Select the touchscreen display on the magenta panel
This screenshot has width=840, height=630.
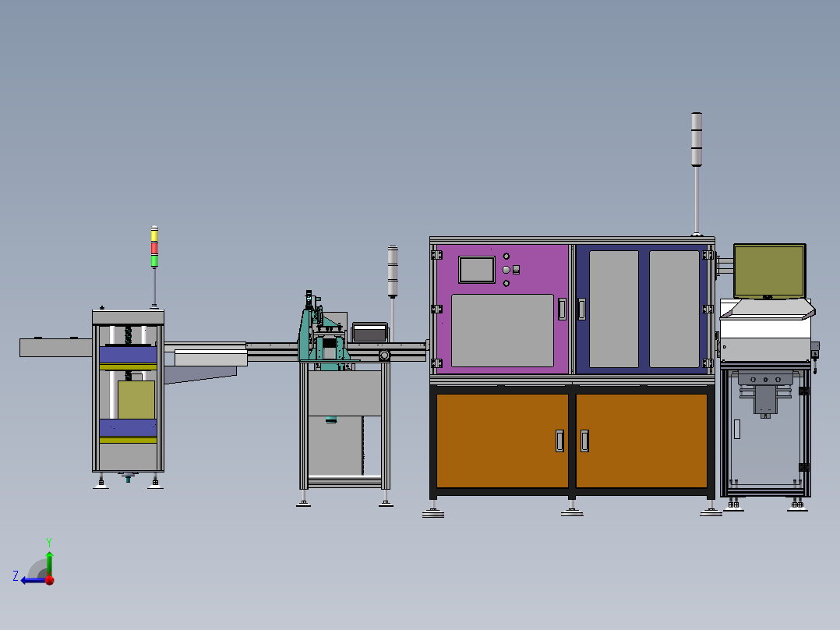tap(477, 270)
